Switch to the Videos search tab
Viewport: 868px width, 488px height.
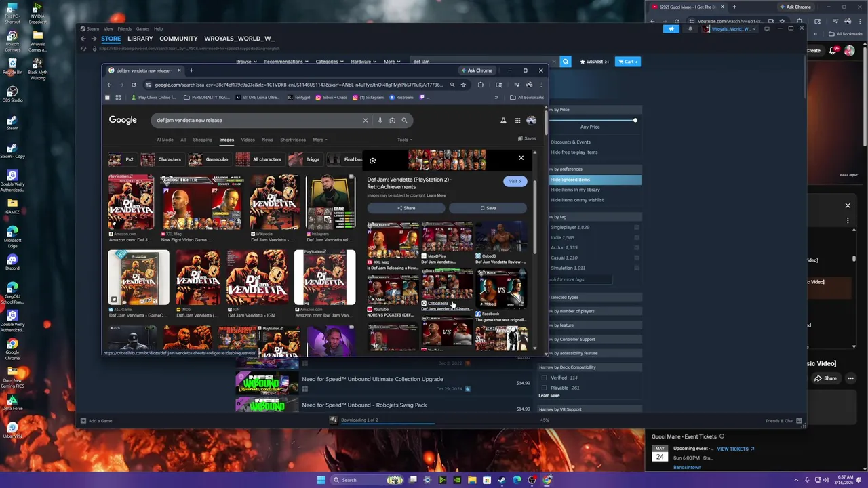point(248,140)
